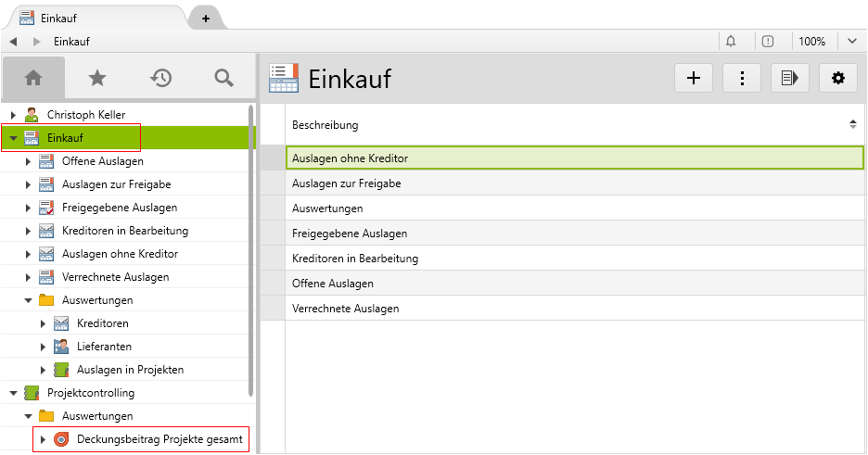The height and width of the screenshot is (455, 868).
Task: Show favorites with the star icon
Action: coord(97,79)
